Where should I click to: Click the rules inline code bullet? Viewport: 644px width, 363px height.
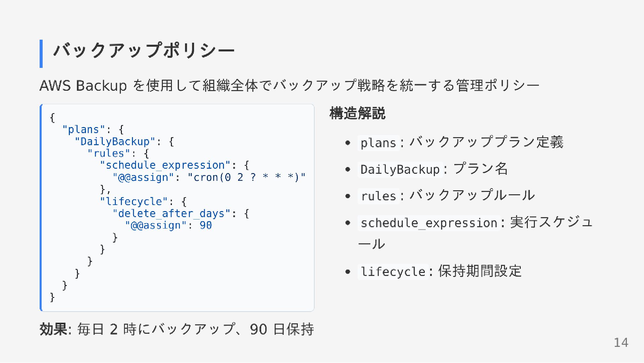tap(378, 196)
